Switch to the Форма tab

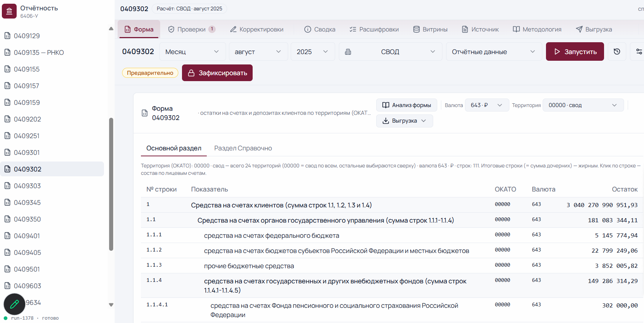pyautogui.click(x=139, y=29)
